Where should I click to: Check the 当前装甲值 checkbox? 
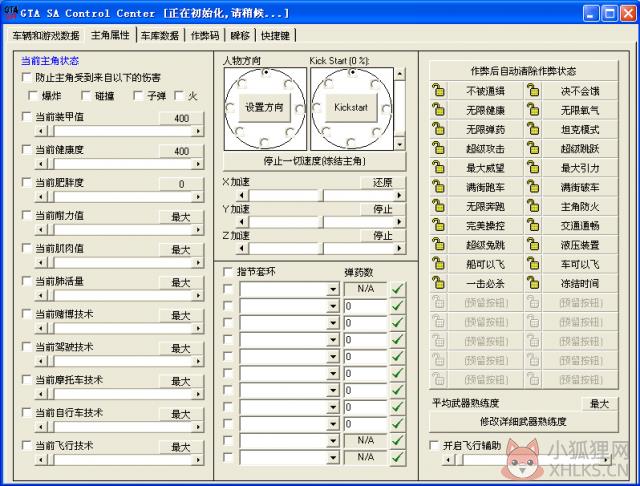(x=27, y=117)
